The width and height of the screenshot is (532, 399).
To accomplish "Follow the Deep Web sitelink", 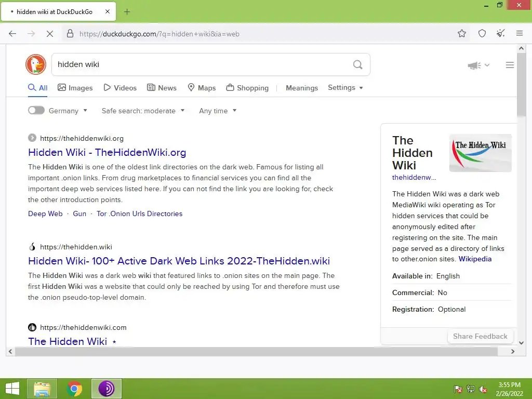I will pyautogui.click(x=45, y=214).
